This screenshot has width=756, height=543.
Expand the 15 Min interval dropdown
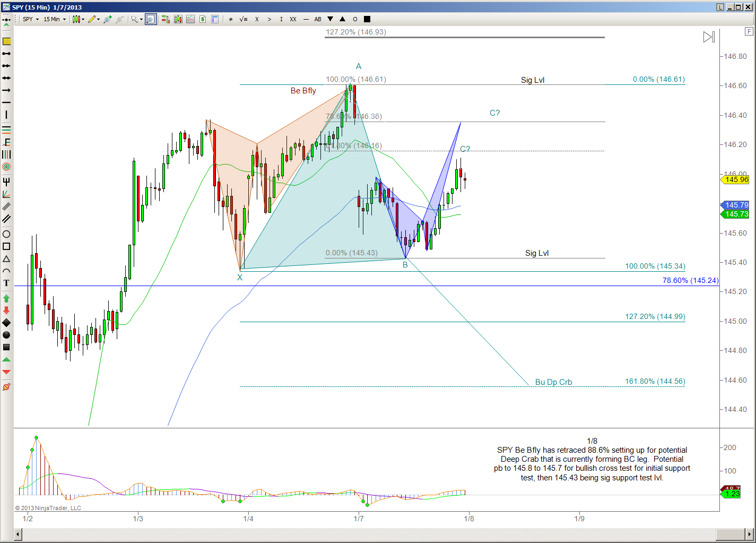click(x=55, y=19)
